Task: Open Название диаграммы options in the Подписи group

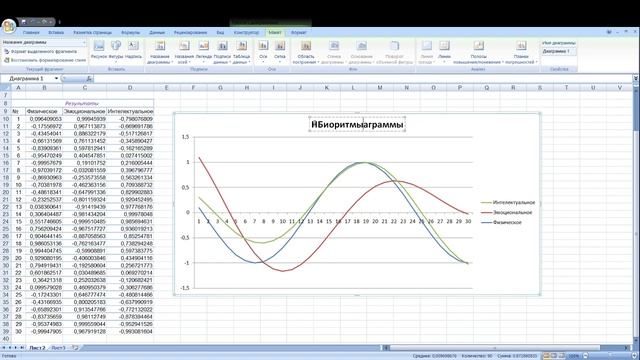Action: (160, 52)
